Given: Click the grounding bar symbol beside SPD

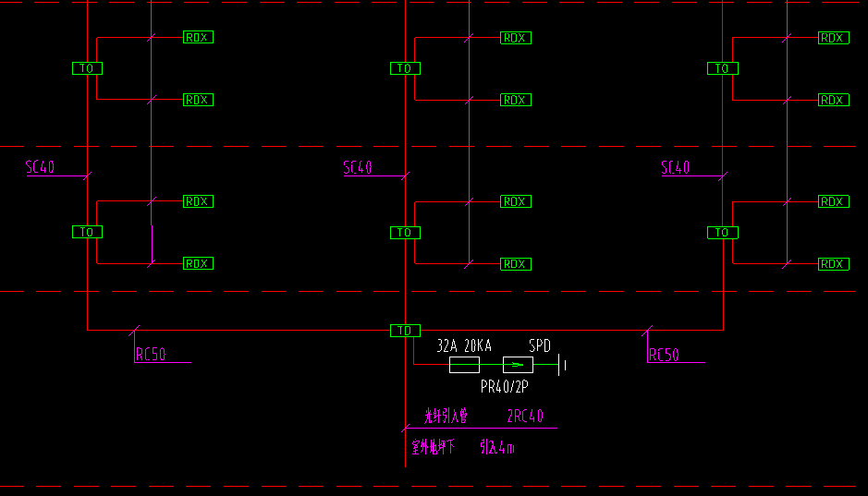Looking at the screenshot, I should pyautogui.click(x=561, y=365).
